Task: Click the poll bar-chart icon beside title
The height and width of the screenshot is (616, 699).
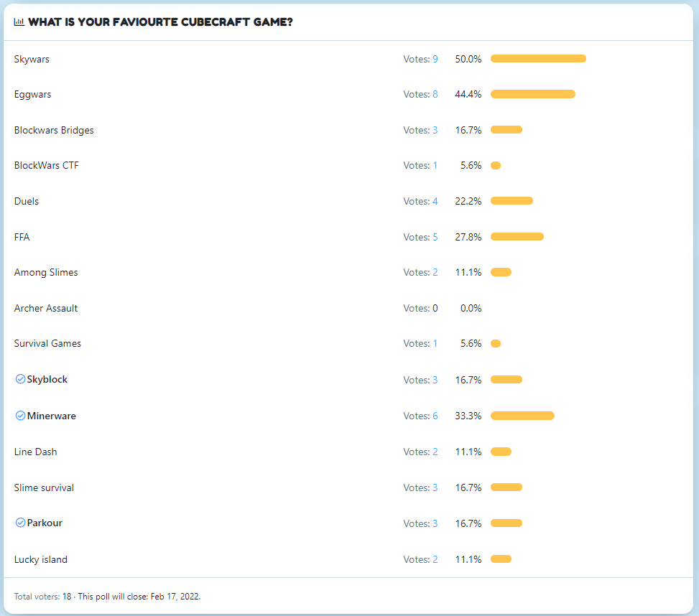Action: pyautogui.click(x=19, y=22)
